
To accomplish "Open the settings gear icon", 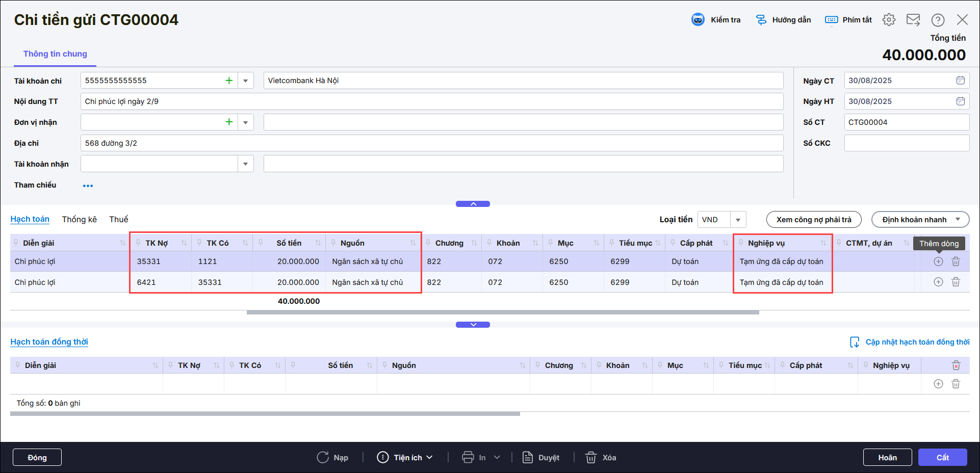I will 889,20.
